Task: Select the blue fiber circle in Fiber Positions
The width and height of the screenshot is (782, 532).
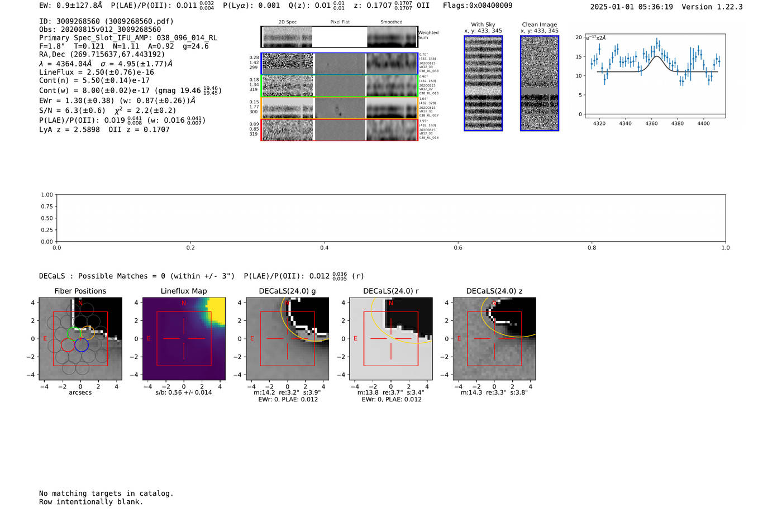Action: (x=82, y=345)
